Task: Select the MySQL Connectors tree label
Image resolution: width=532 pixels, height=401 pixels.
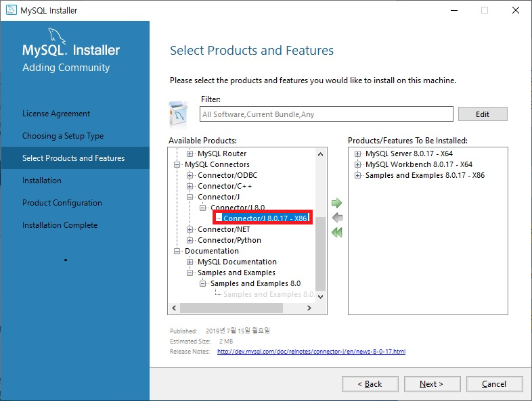Action: (217, 164)
